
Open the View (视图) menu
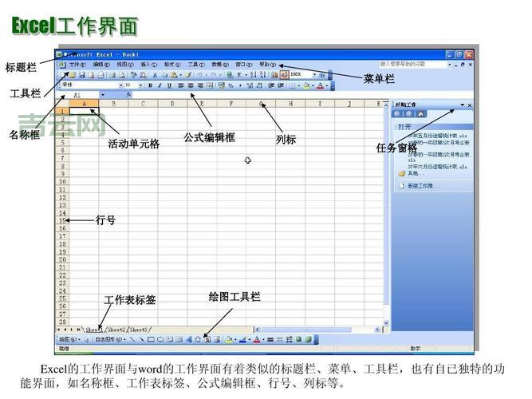(125, 64)
